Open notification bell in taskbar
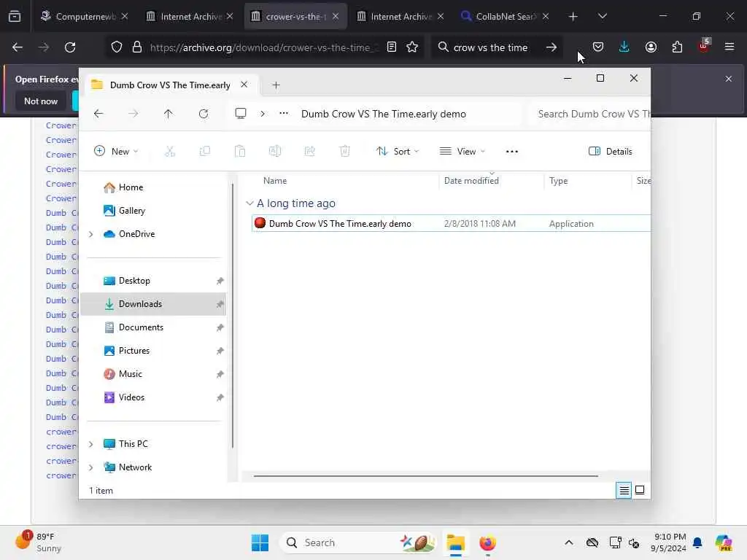Image resolution: width=747 pixels, height=560 pixels. click(697, 542)
